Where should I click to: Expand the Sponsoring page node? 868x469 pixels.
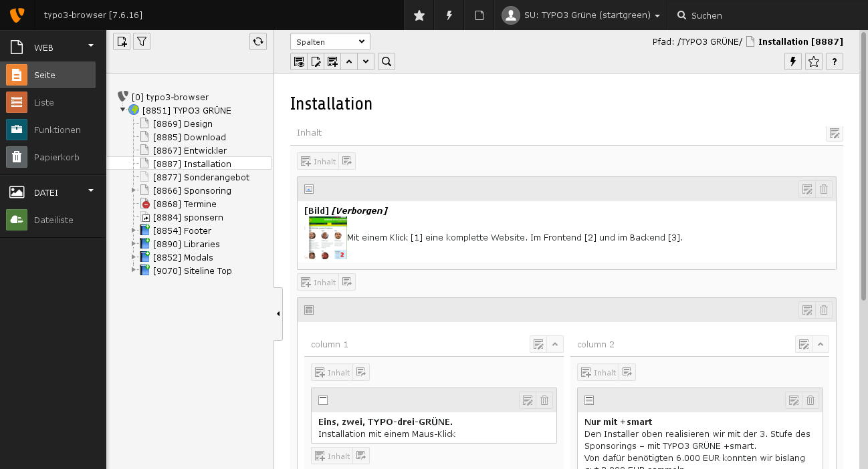tap(134, 190)
